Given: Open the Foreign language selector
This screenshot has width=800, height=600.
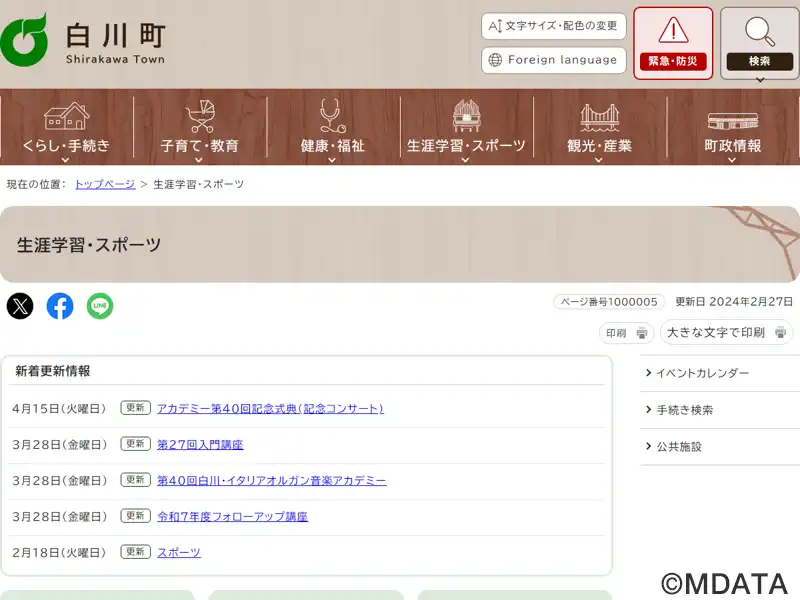Looking at the screenshot, I should [554, 60].
